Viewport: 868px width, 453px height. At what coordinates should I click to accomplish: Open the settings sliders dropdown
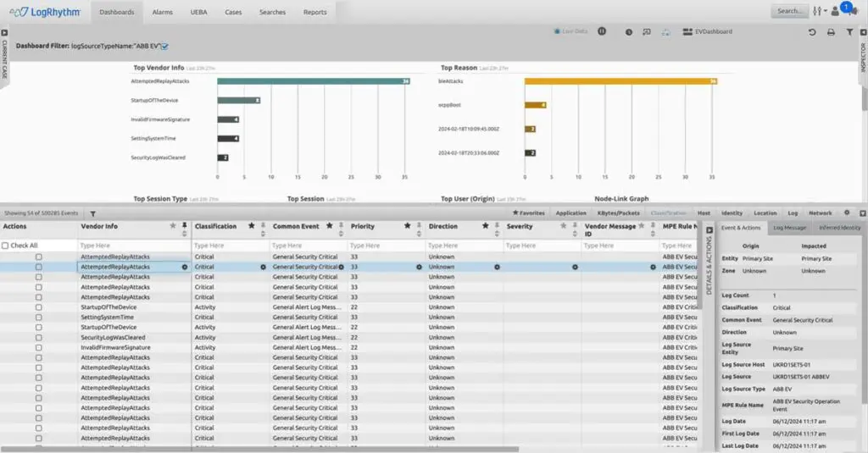tap(819, 11)
